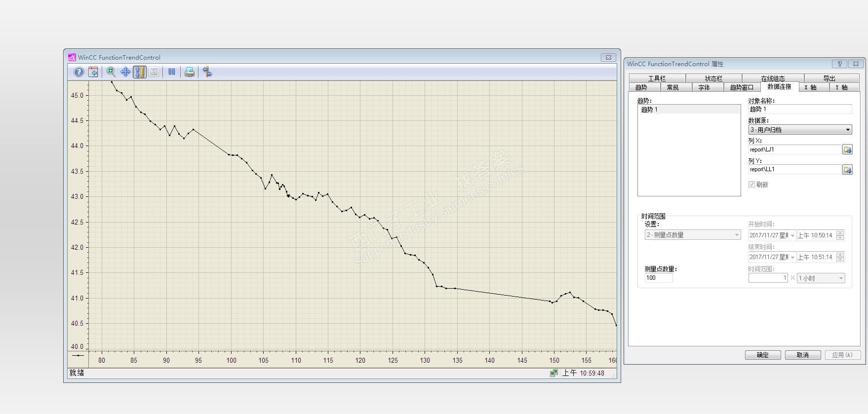Click the status bar time 上午 10:59:48

(583, 373)
